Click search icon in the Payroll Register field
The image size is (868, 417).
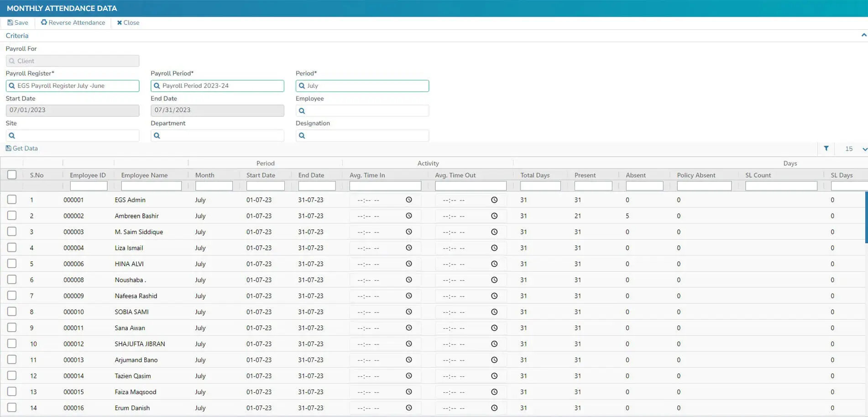tap(12, 86)
